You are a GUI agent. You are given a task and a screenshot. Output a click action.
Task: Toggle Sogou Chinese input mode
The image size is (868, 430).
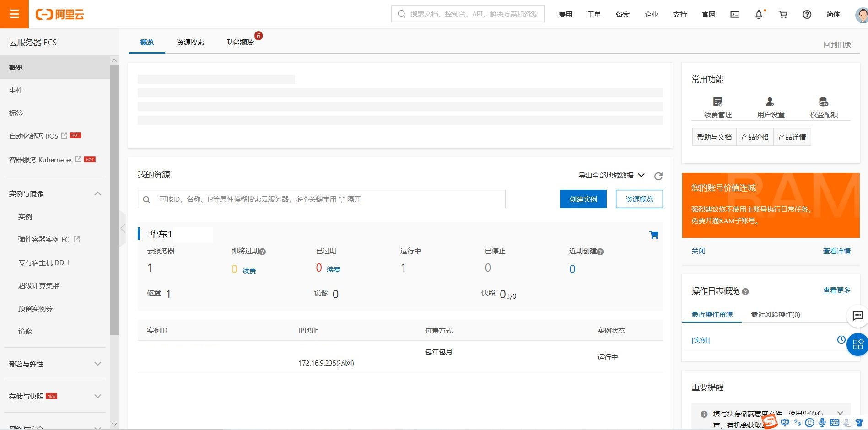click(x=785, y=422)
